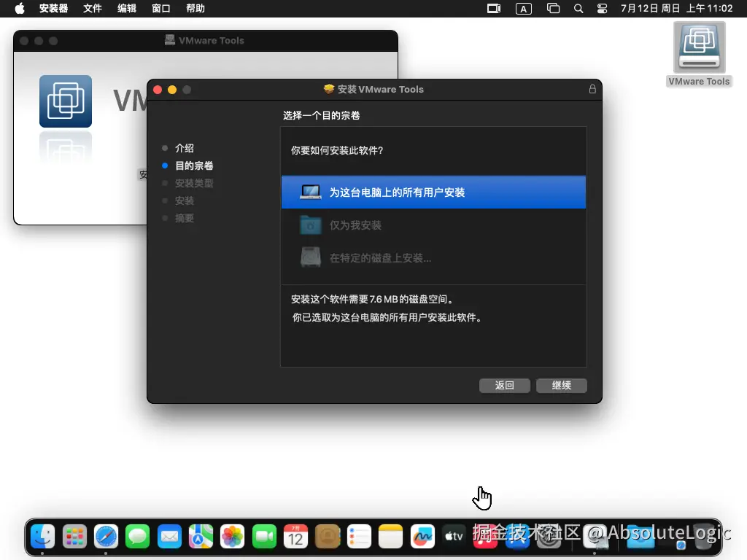The image size is (747, 560).
Task: Click the input source A icon in the menu bar
Action: click(x=524, y=9)
